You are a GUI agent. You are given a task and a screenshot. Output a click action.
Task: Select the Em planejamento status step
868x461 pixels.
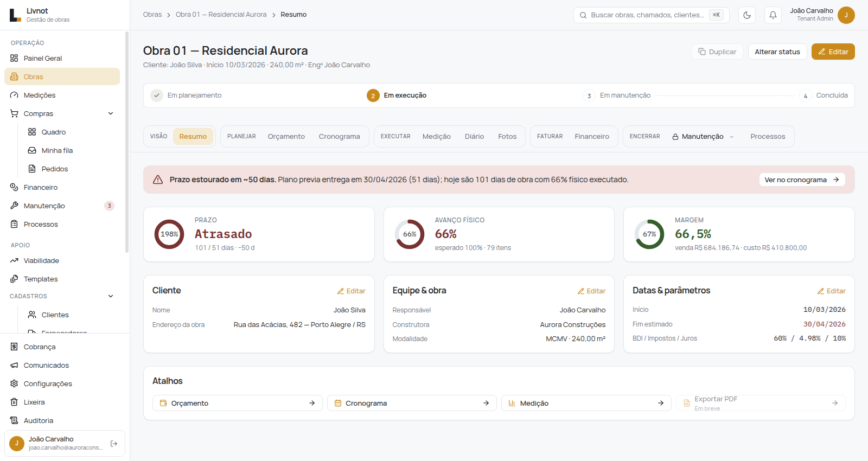point(187,95)
